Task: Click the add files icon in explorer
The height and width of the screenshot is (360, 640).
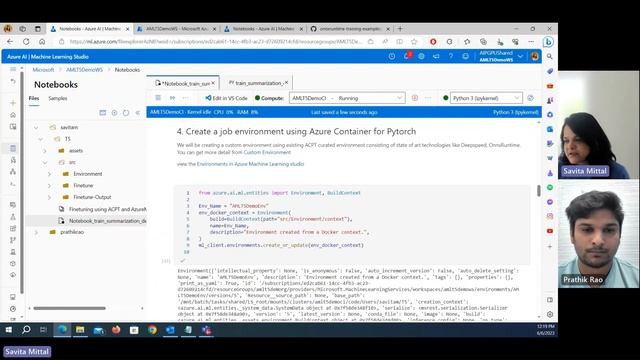Action: pos(114,113)
